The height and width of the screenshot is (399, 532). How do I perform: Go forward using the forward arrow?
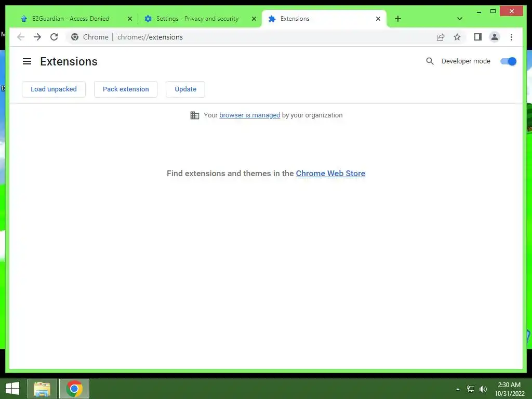(37, 37)
